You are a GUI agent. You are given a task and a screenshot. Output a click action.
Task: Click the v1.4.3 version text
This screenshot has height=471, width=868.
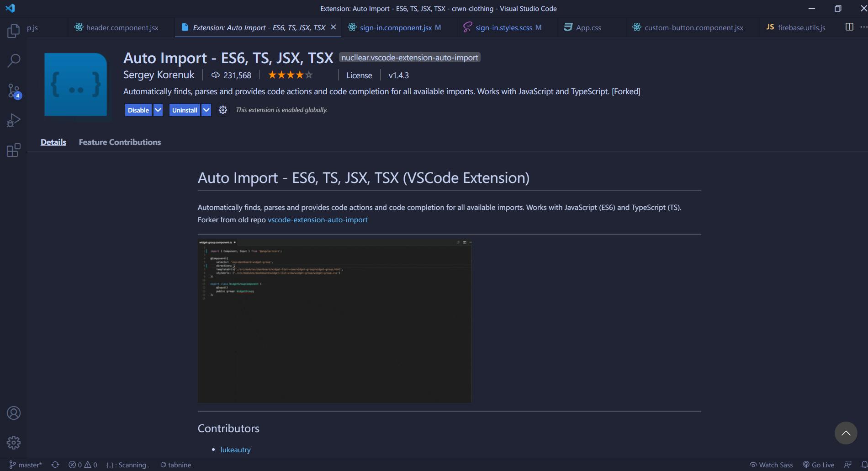398,75
